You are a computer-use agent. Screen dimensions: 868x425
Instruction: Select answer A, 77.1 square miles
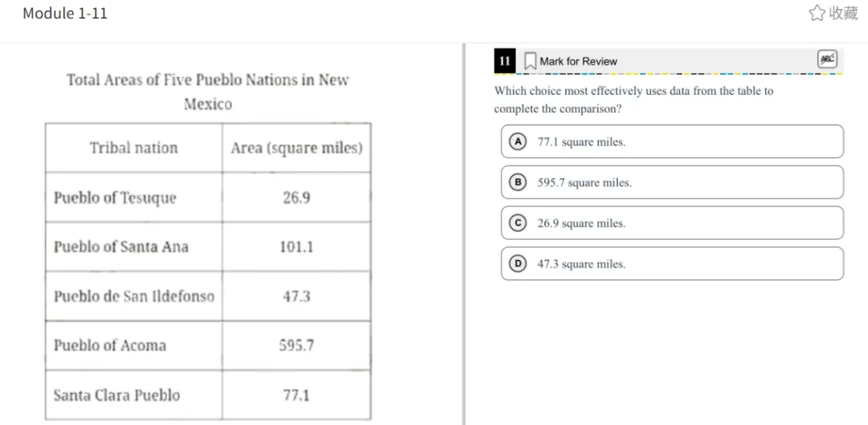point(672,142)
